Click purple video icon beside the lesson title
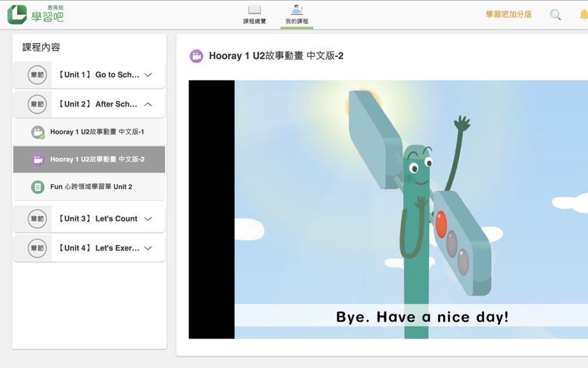This screenshot has width=588, height=368. pos(196,56)
